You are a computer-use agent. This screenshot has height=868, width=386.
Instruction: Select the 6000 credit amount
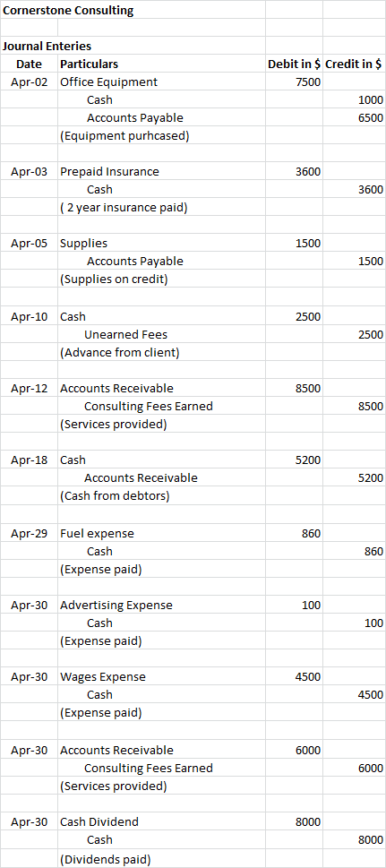point(371,769)
